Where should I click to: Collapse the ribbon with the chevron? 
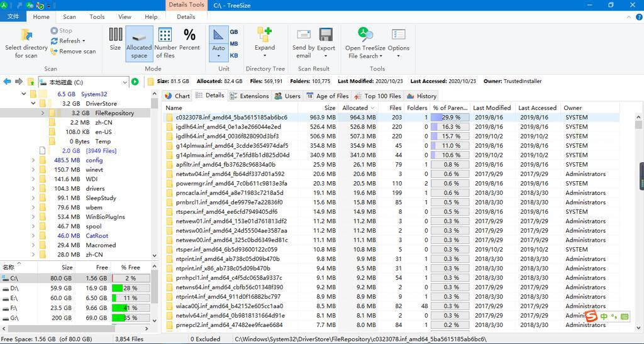[x=629, y=17]
